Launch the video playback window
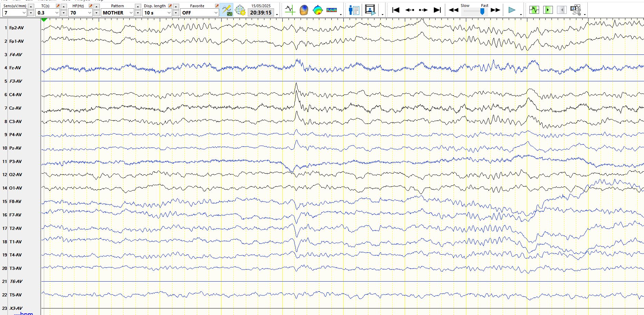 (370, 10)
